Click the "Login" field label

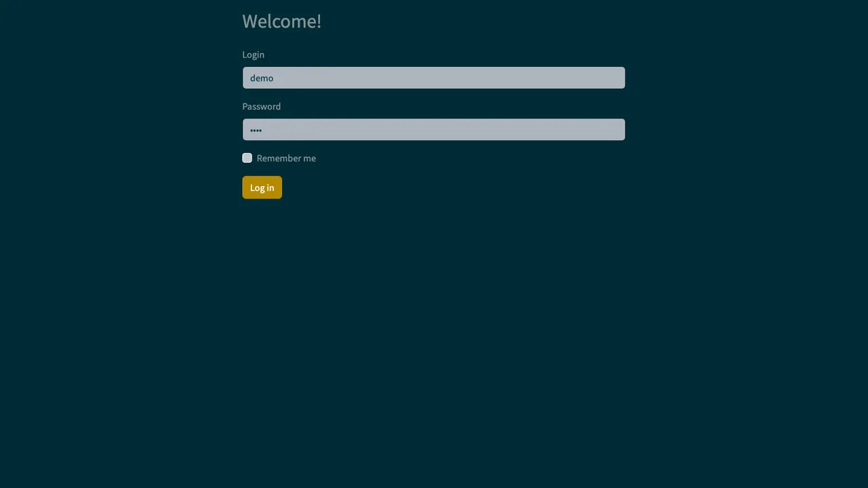pos(253,55)
